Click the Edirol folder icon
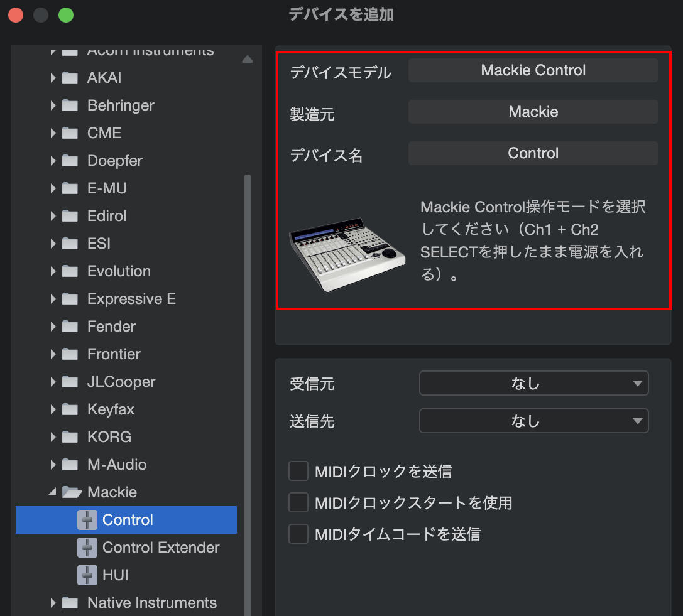 coord(70,216)
